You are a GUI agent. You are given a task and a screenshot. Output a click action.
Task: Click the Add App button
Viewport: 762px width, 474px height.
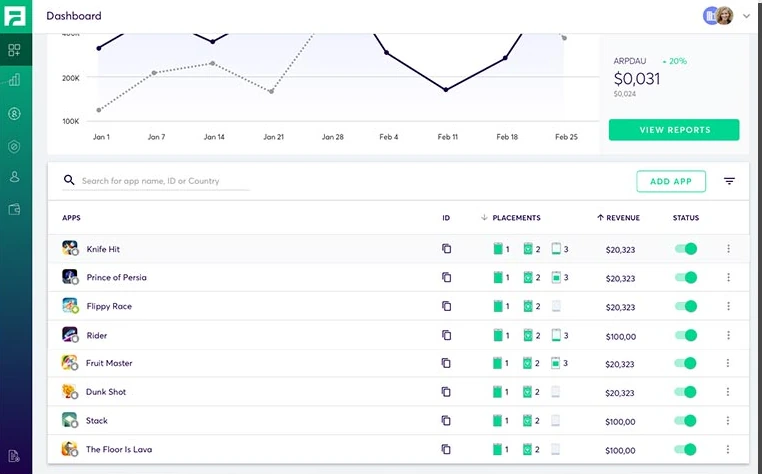[671, 181]
